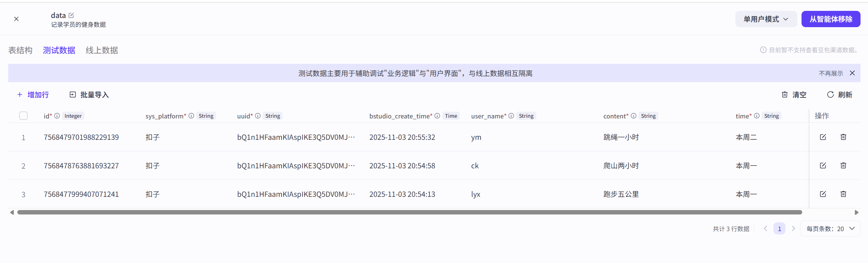Click info icon next to bstudio_create_time column
Viewport: 868px width, 263px height.
(x=437, y=116)
